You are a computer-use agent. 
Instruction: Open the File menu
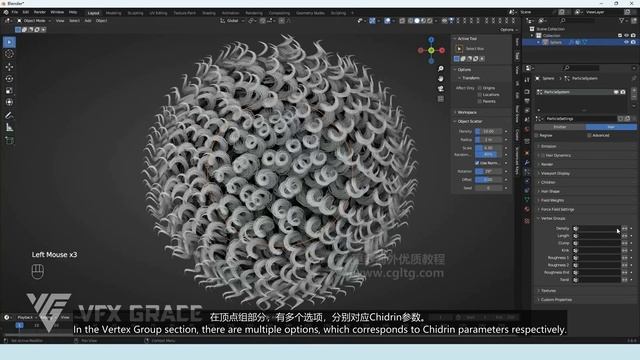[x=15, y=13]
